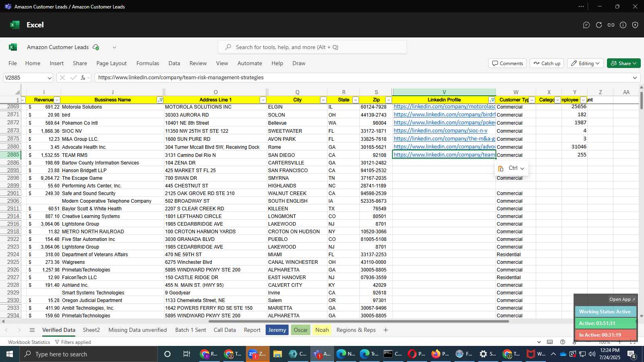The width and height of the screenshot is (644, 362).
Task: Switch to the Insert ribbon tab
Action: coord(57,64)
